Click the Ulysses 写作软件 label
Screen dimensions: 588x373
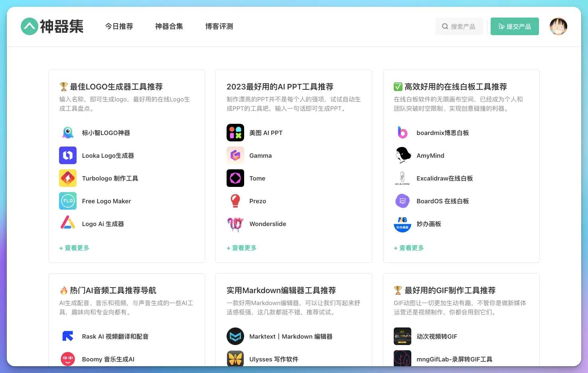(274, 359)
